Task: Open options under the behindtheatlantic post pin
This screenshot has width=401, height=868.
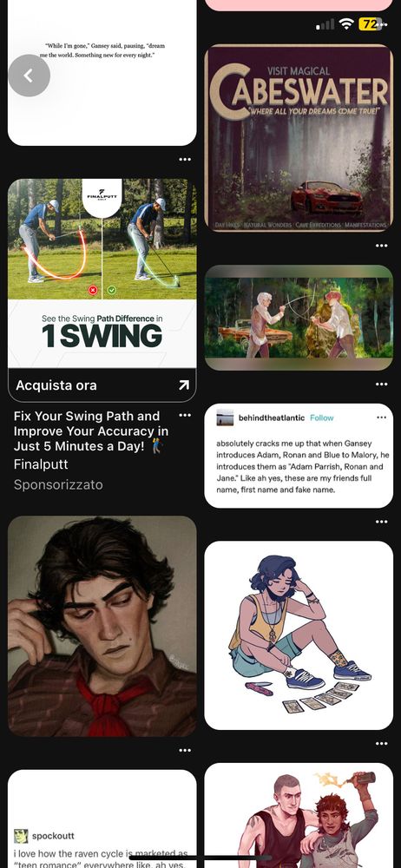Action: 382,522
